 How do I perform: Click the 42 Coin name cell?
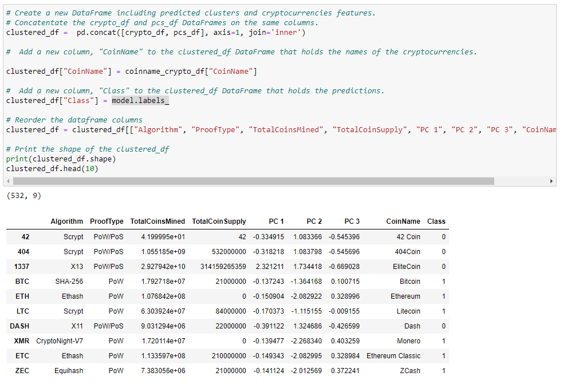(408, 237)
